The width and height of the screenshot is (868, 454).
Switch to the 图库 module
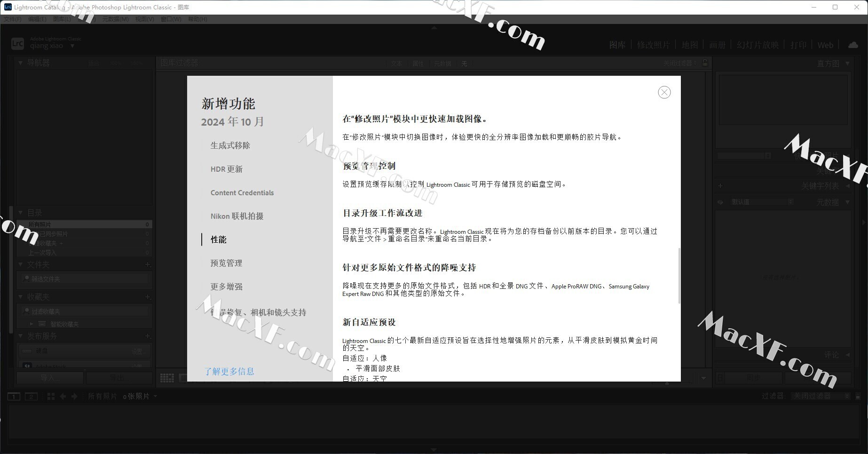[x=617, y=45]
